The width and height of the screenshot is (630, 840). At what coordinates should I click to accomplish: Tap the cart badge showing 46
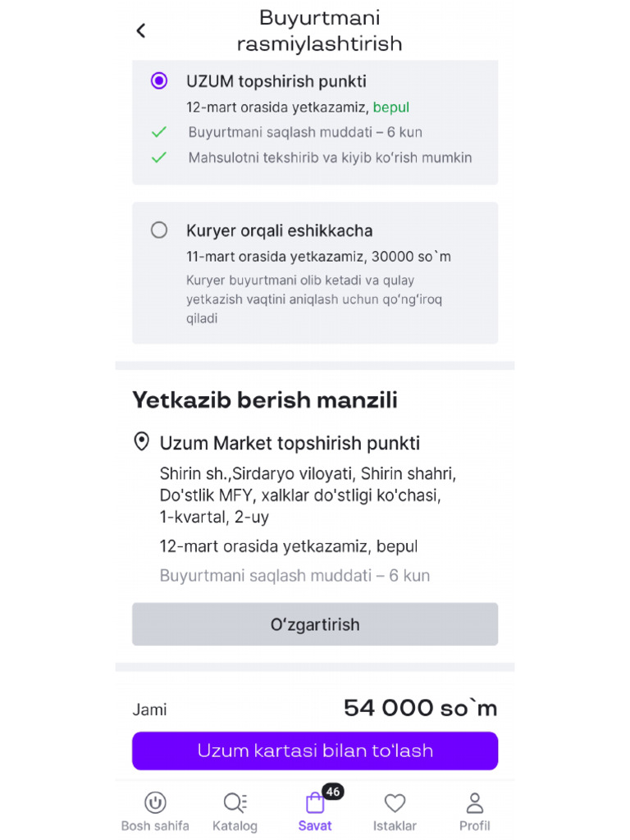332,792
